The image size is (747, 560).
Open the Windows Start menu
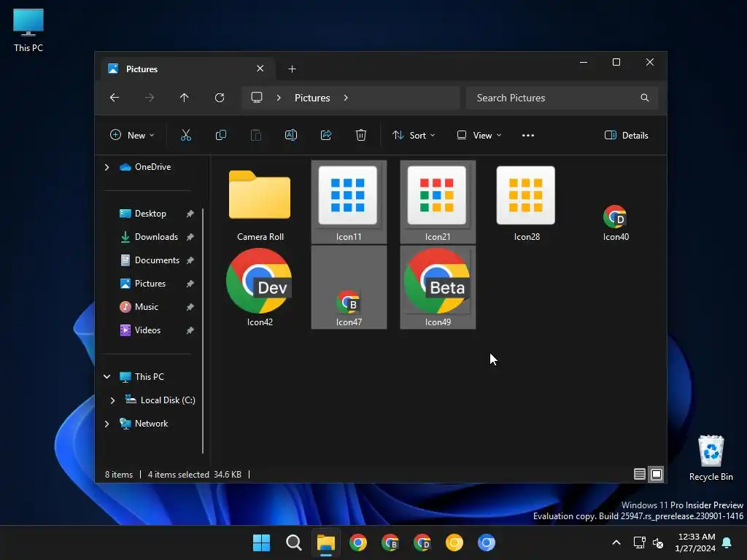pos(261,542)
